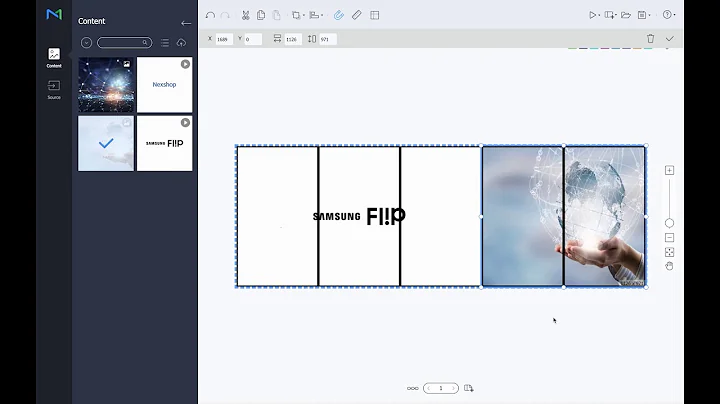
Task: Click the Undo arrow icon
Action: coord(210,15)
